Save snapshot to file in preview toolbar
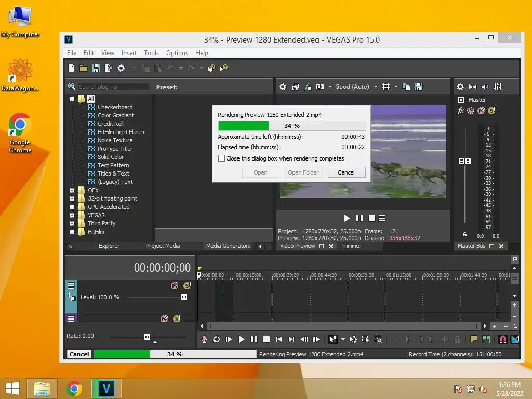532x399 pixels. (419, 87)
